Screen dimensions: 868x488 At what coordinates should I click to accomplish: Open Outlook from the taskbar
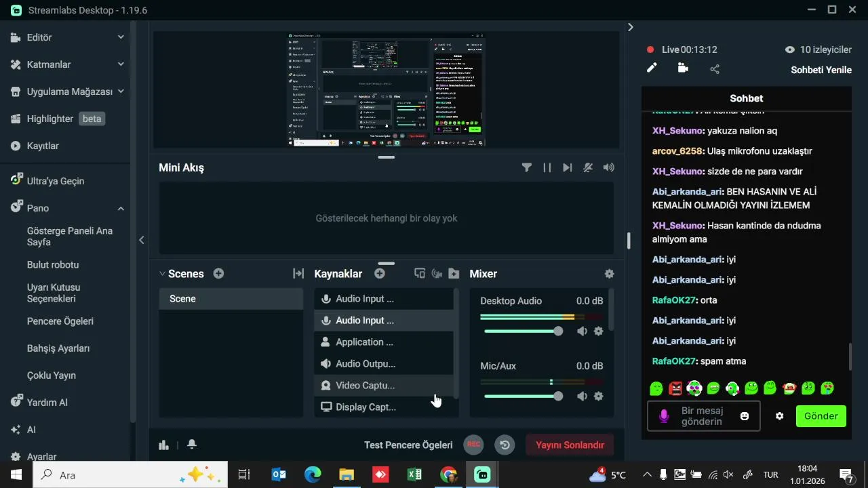point(279,474)
